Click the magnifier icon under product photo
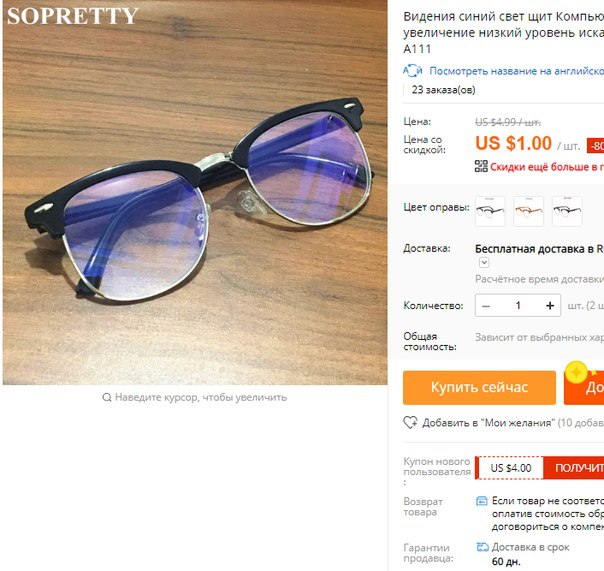Screen dimensions: 604x571 [107, 397]
